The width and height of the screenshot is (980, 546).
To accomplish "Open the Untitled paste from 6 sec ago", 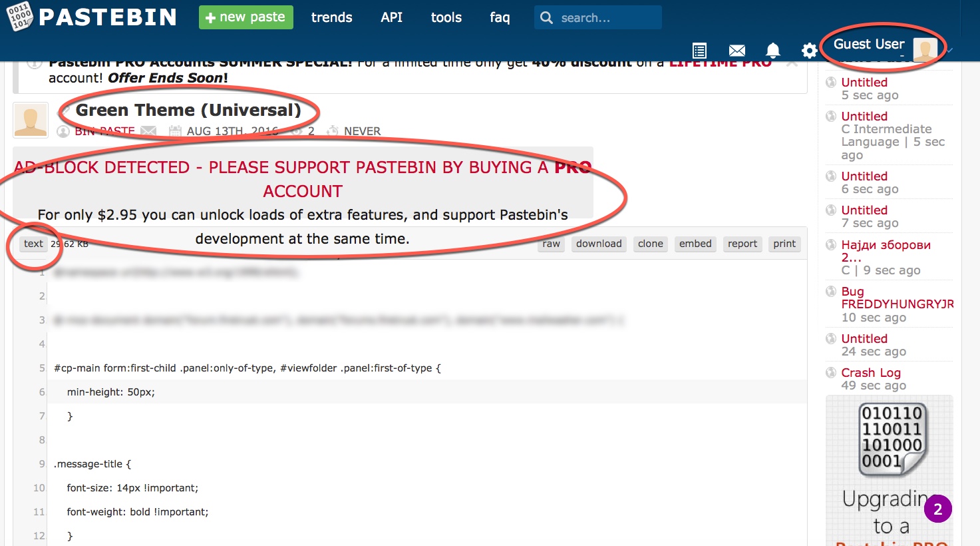I will (x=864, y=176).
